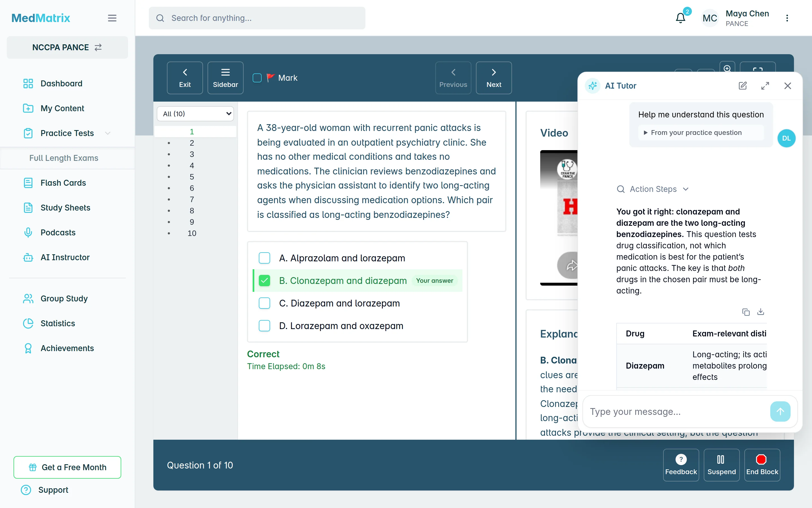The height and width of the screenshot is (508, 812).
Task: Click the AI Tutor new chat icon
Action: point(743,86)
